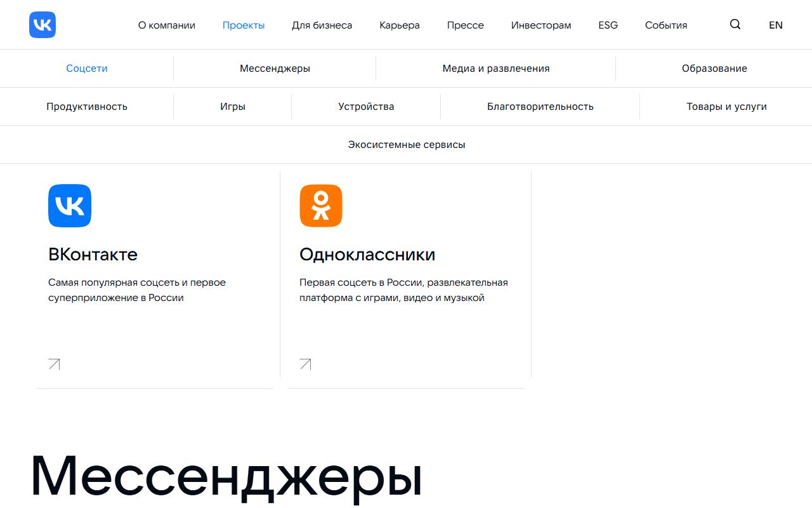
Task: Click the ВКонтакте card title
Action: pyautogui.click(x=93, y=255)
